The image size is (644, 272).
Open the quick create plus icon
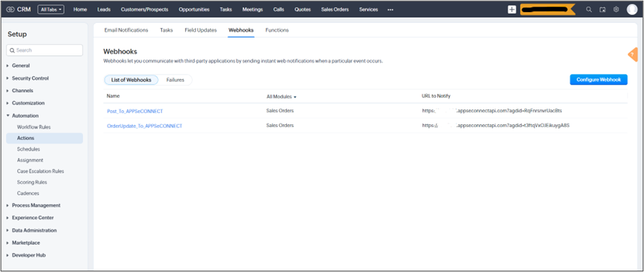point(512,9)
